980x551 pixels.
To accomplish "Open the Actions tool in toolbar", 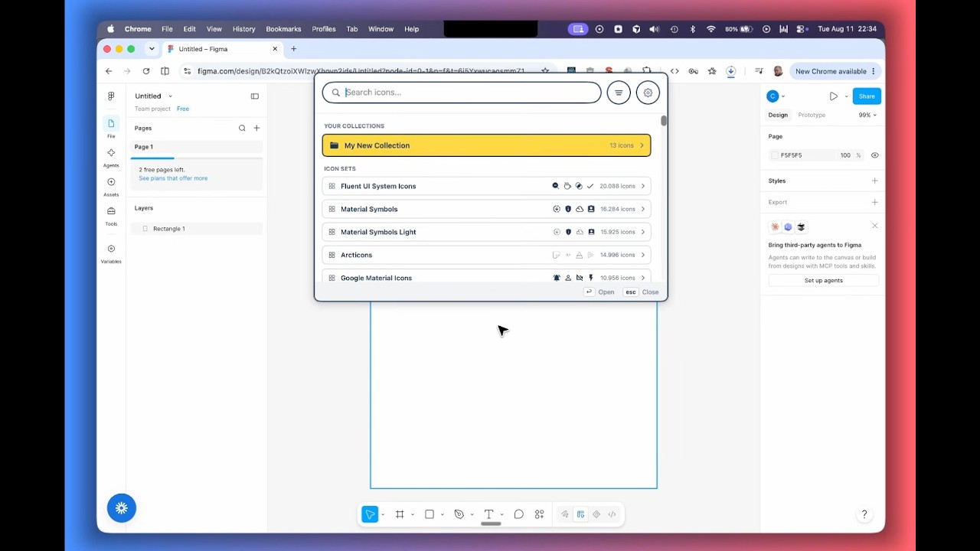I will [540, 514].
